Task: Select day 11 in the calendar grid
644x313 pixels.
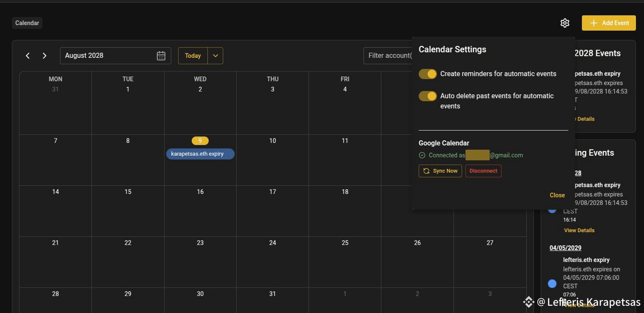Action: coord(345,141)
